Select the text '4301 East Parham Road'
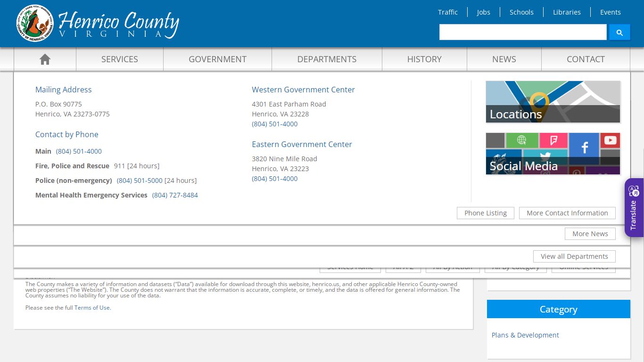Screen dimensions: 644x362 click(x=289, y=104)
